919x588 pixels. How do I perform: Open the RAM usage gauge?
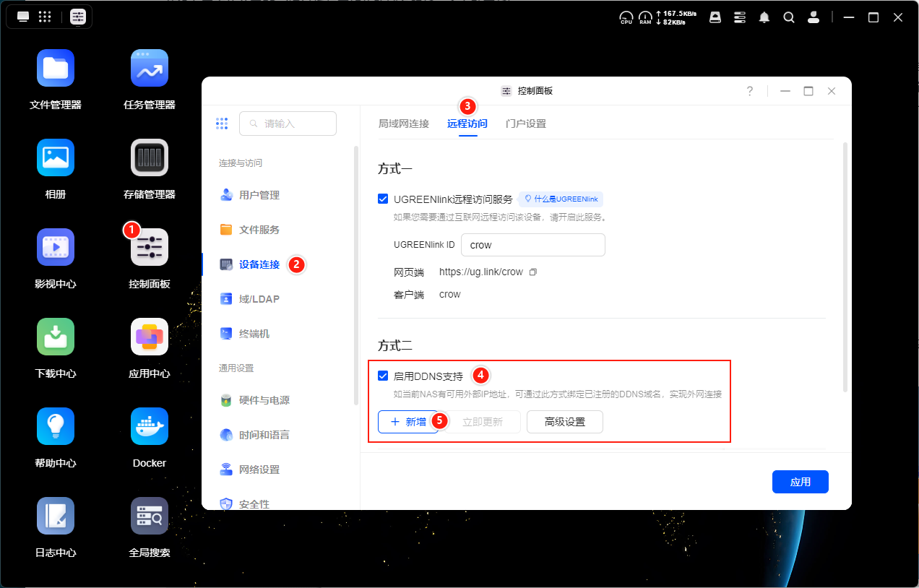click(x=645, y=17)
